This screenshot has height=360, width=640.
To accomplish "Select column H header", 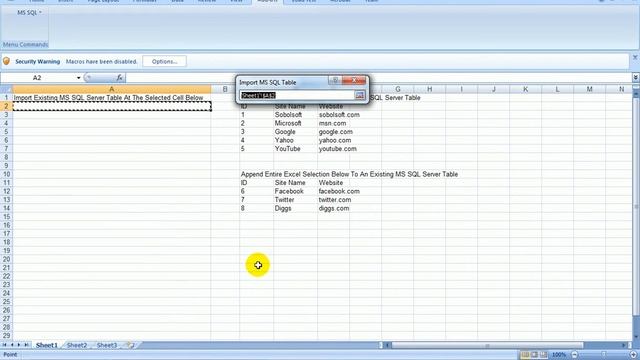I will tap(429, 89).
